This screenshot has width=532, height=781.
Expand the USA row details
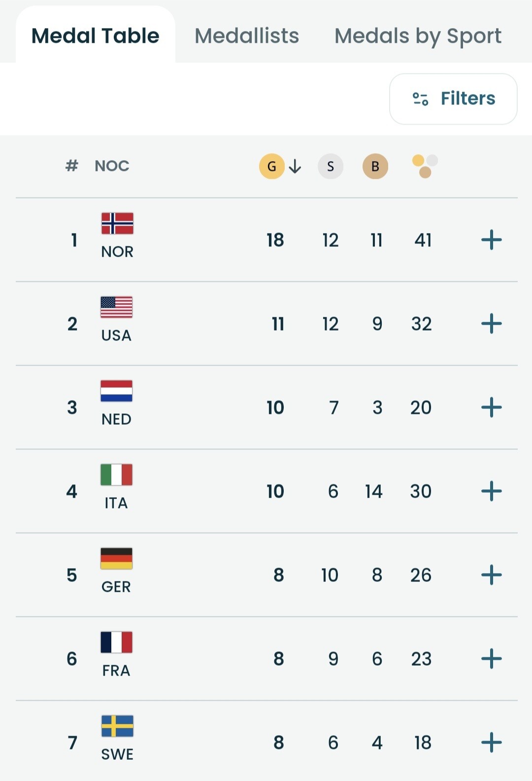pyautogui.click(x=491, y=324)
